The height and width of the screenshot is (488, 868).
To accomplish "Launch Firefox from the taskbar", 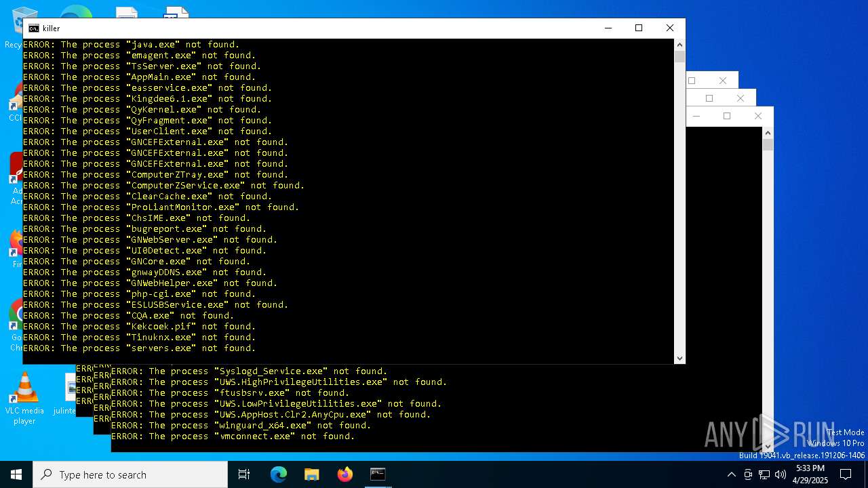I will click(x=345, y=474).
